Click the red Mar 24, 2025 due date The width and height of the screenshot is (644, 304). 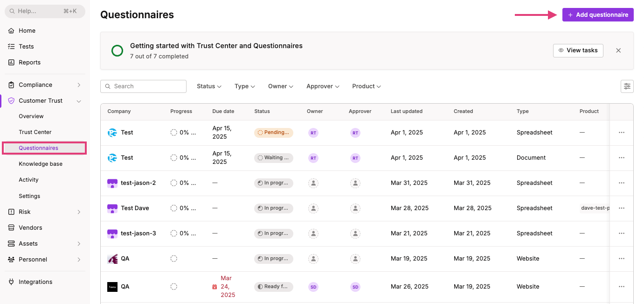[228, 287]
